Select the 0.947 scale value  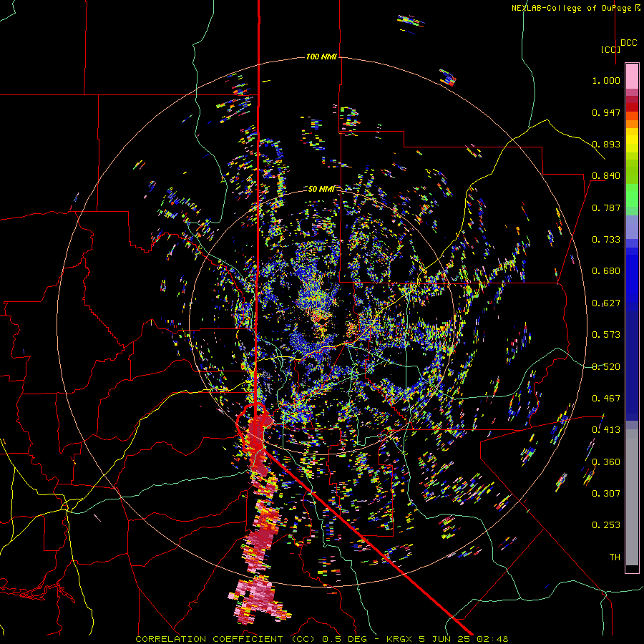coord(606,112)
